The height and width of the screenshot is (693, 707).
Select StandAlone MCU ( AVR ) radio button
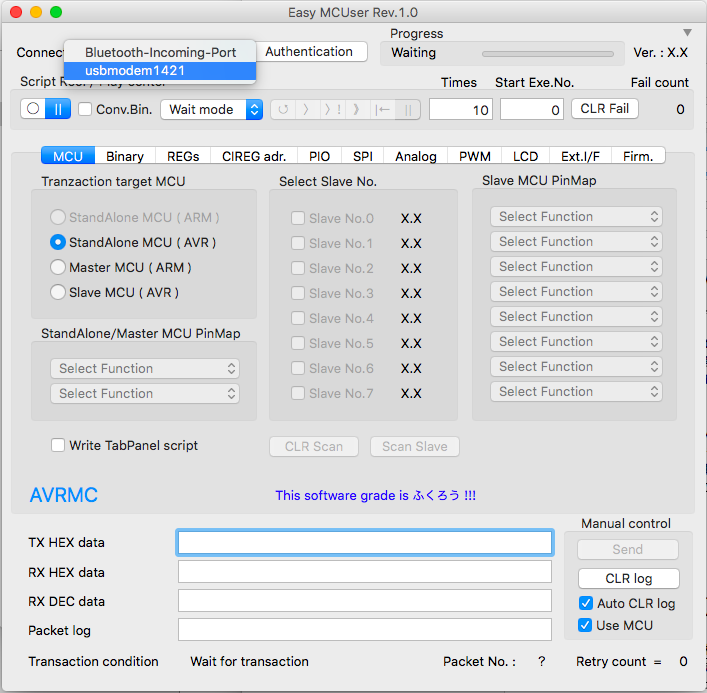pos(58,242)
